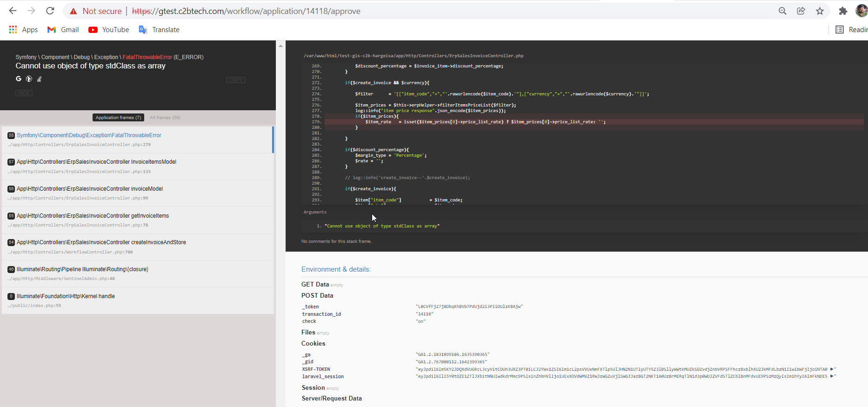
Task: Expand the truncated XSRF-TOKEN cookie value
Action: 833,369
